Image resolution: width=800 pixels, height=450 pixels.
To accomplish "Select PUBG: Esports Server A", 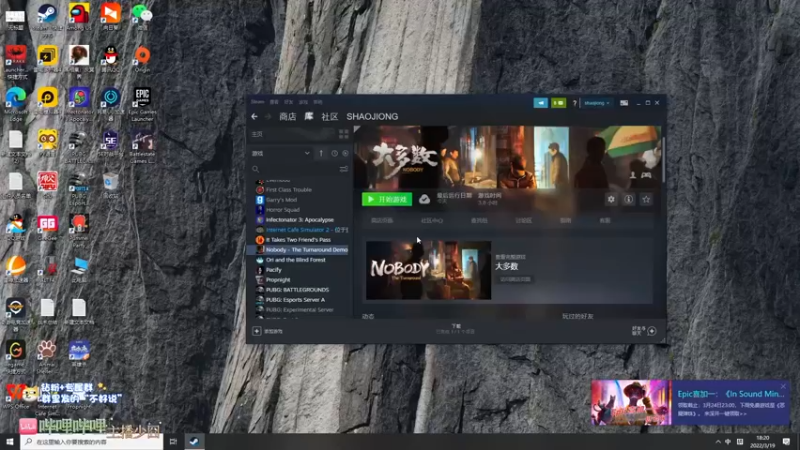I will pos(295,299).
